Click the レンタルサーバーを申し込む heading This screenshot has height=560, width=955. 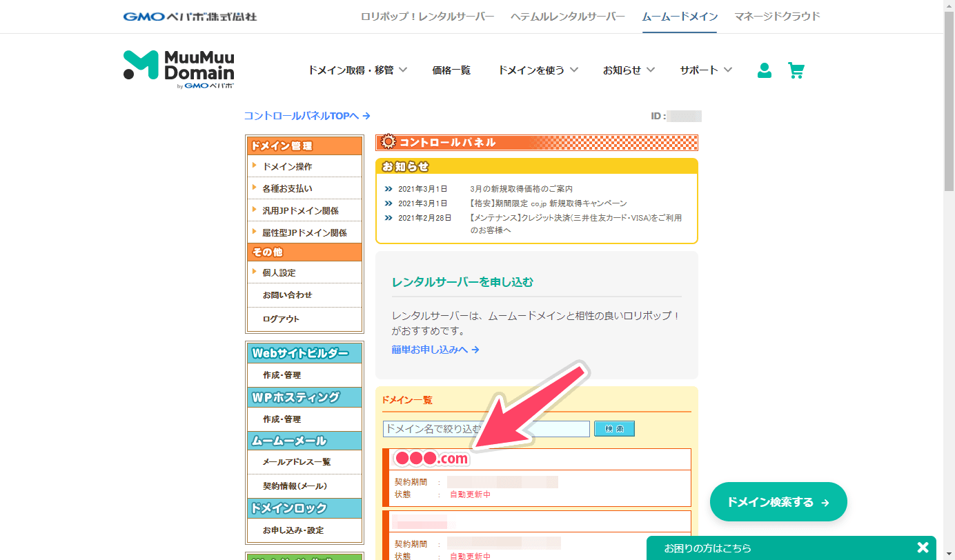click(x=462, y=282)
